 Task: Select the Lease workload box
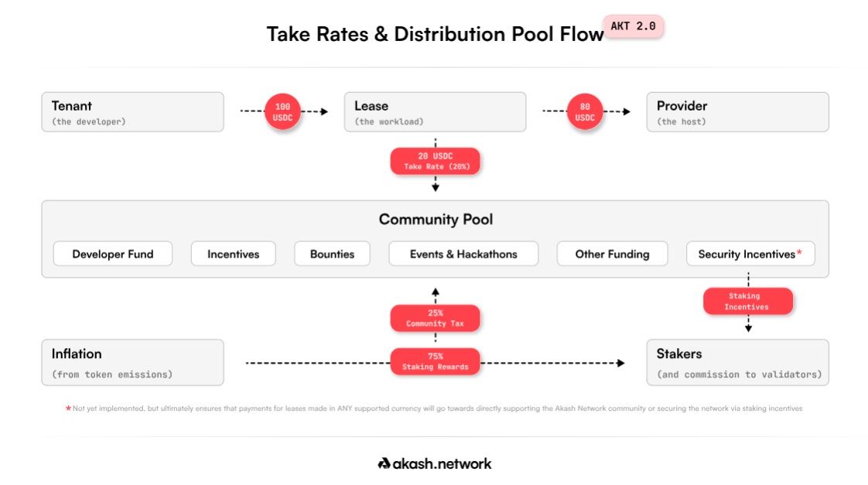(x=435, y=112)
